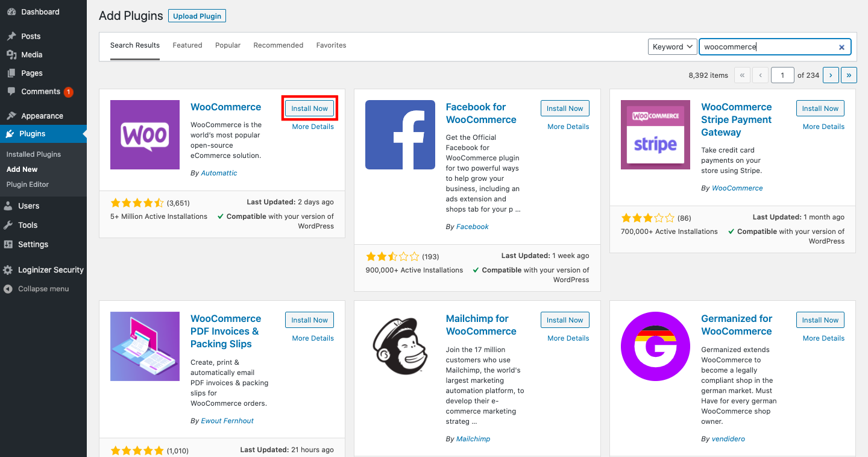
Task: Open More Details for WooCommerce
Action: tap(313, 127)
